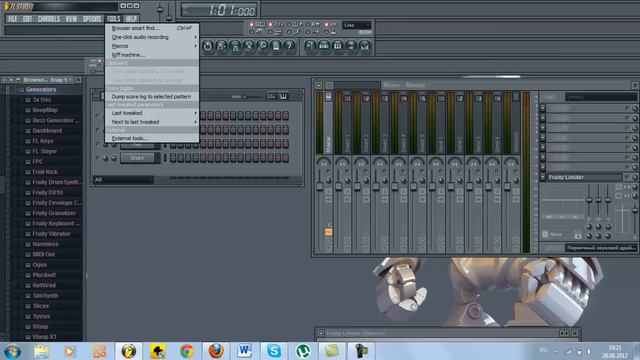Viewport: 640px width, 360px height.
Task: Click the one-click recording microphone toolbar icon
Action: (x=262, y=46)
